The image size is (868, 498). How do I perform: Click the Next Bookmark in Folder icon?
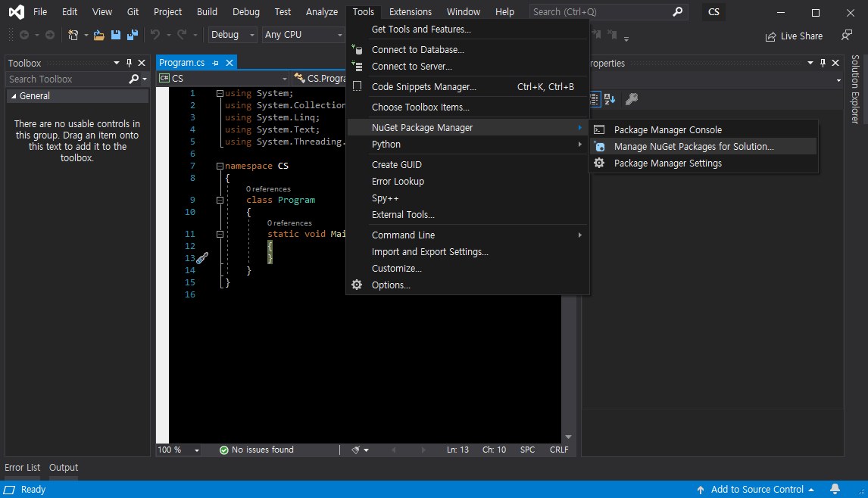click(597, 34)
